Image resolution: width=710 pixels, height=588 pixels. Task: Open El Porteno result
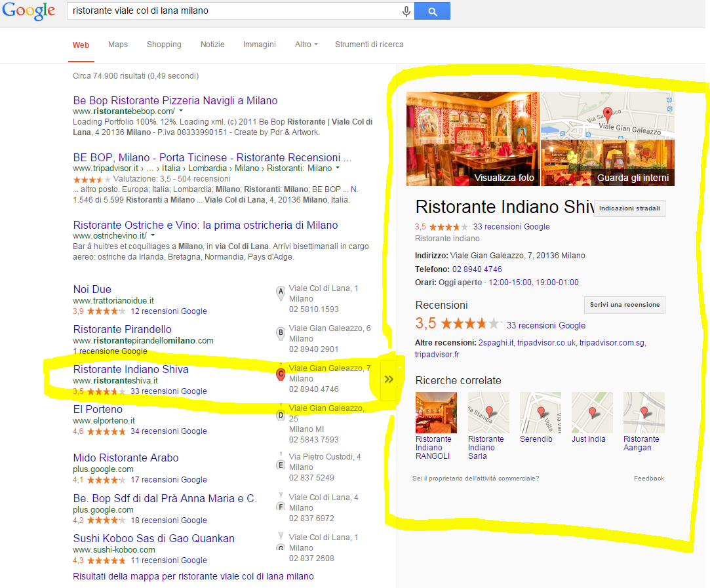[x=98, y=409]
